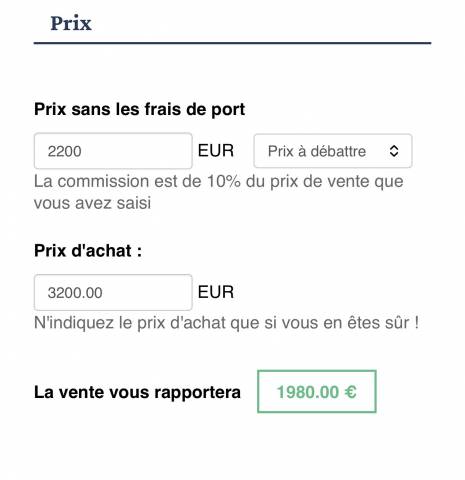Click the euro symbol in the green box

[x=350, y=392]
